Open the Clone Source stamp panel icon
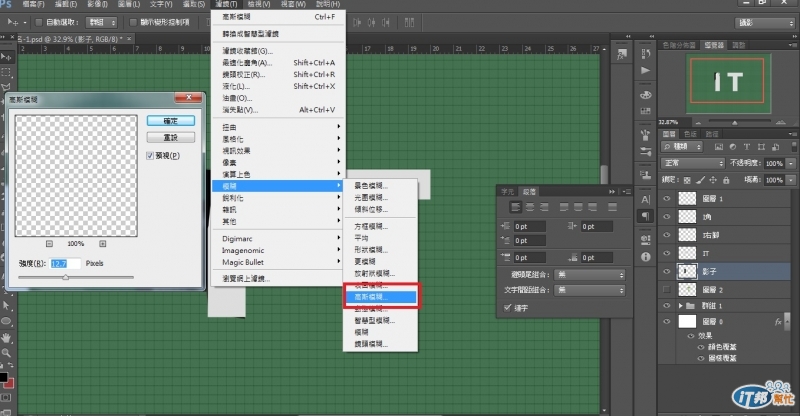 [x=645, y=176]
